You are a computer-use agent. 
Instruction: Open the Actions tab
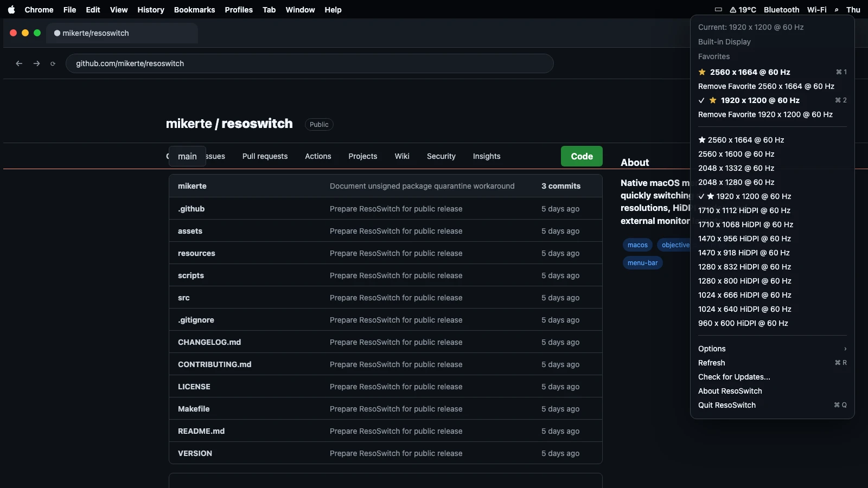[318, 156]
